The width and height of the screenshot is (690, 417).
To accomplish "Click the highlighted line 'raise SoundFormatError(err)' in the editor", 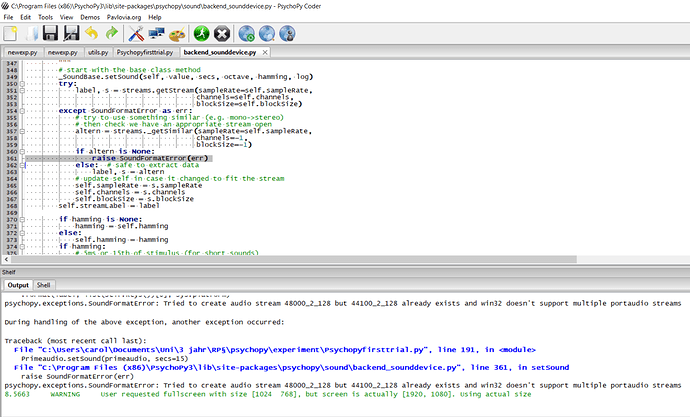I will coord(150,158).
